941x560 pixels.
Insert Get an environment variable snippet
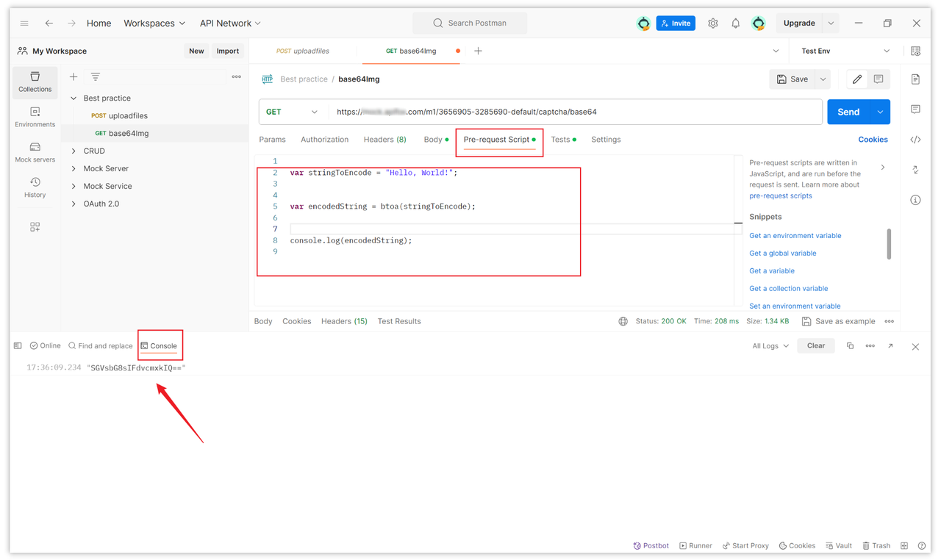coord(795,235)
